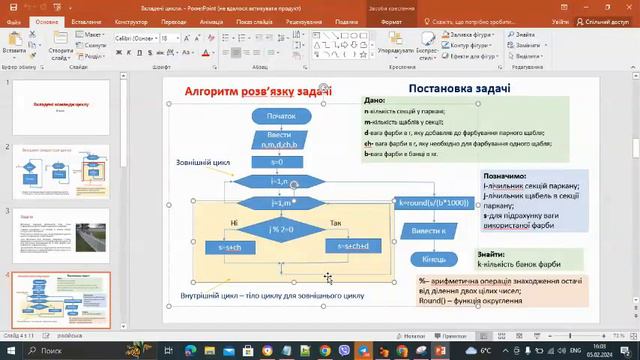Screen dimensions: 640x360
Task: Align text left in paragraph group
Action: pyautogui.click(x=226, y=53)
